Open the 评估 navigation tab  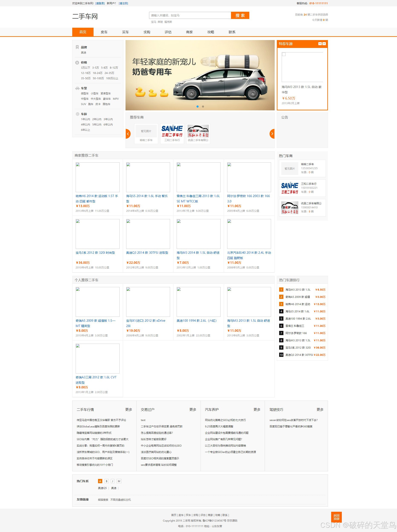click(168, 32)
